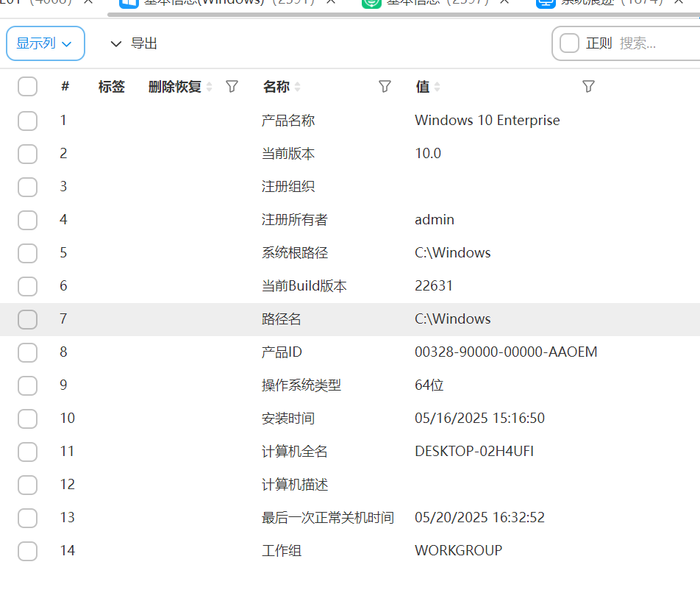Open filter for the 删除恢复 column
This screenshot has width=700, height=598.
(232, 87)
